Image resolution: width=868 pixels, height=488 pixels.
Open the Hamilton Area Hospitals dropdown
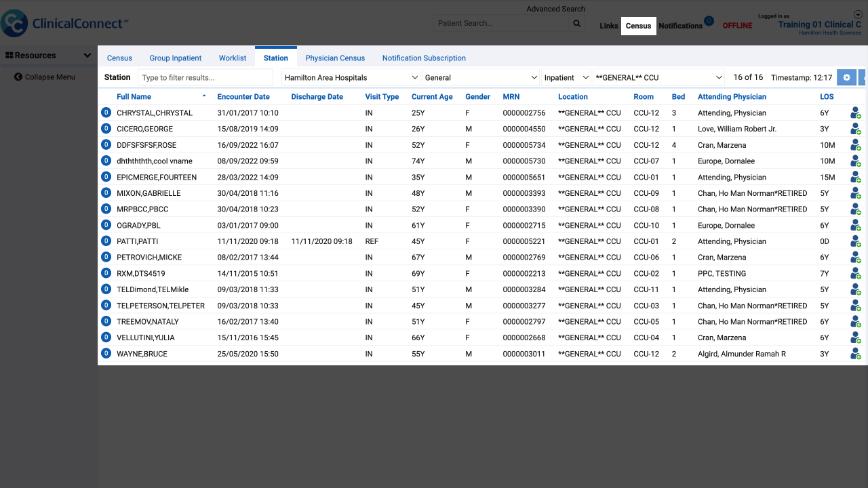pyautogui.click(x=351, y=77)
